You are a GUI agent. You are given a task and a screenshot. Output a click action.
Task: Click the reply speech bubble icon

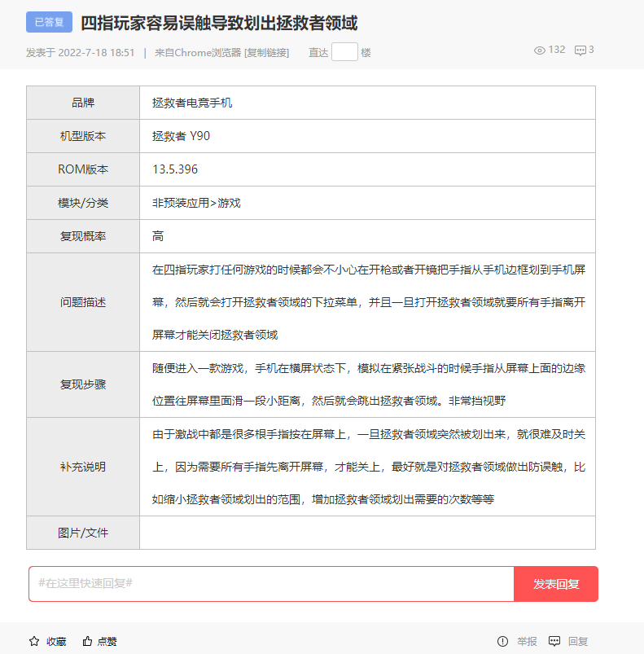click(554, 641)
